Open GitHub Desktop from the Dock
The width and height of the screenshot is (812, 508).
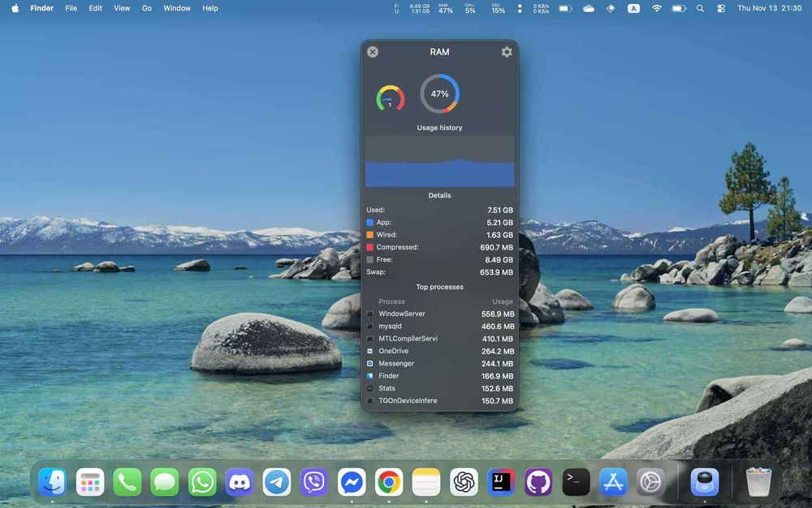538,482
